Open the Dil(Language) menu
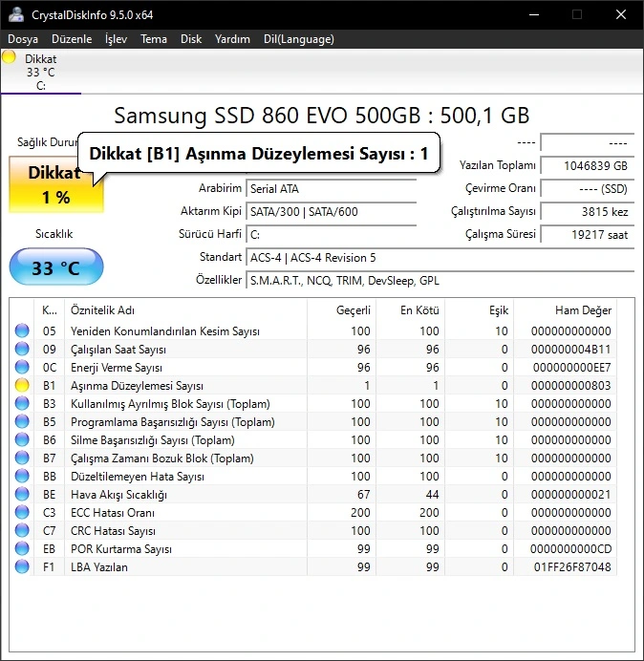The image size is (644, 661). pos(299,39)
